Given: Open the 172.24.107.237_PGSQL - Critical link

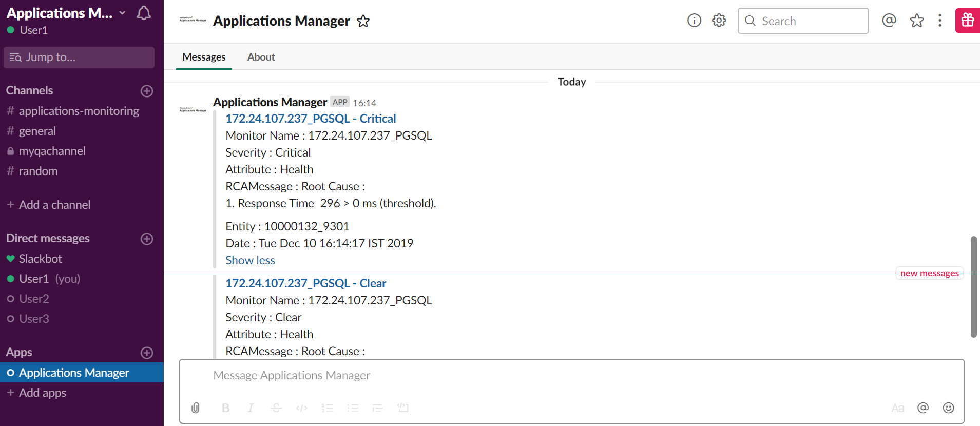Looking at the screenshot, I should (x=311, y=119).
